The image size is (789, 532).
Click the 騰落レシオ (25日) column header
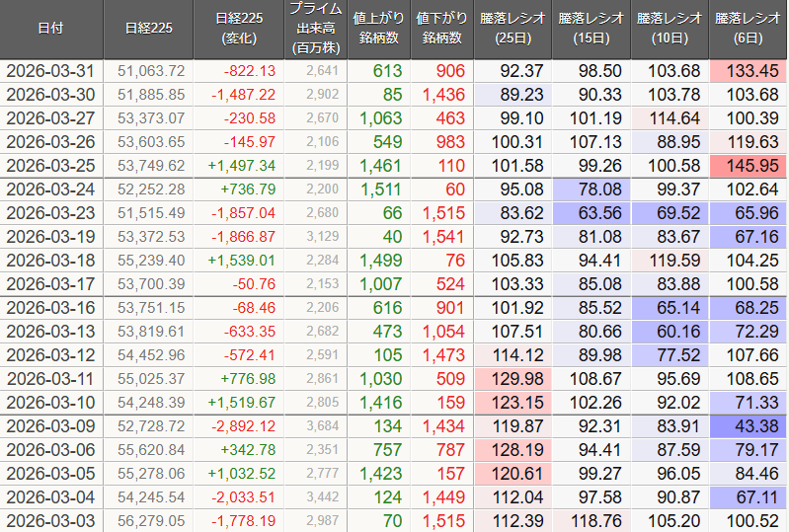pyautogui.click(x=512, y=28)
